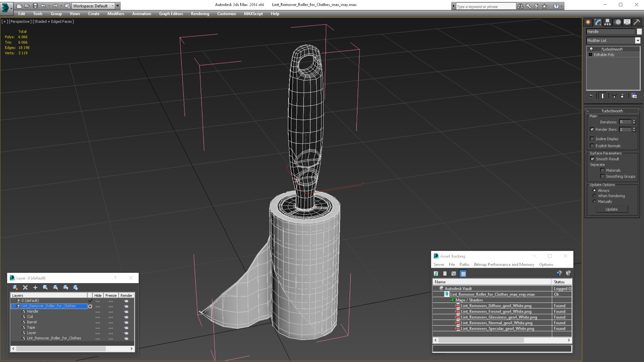The width and height of the screenshot is (644, 362).
Task: Click Refresh icon in Asset Tracking
Action: [x=436, y=274]
